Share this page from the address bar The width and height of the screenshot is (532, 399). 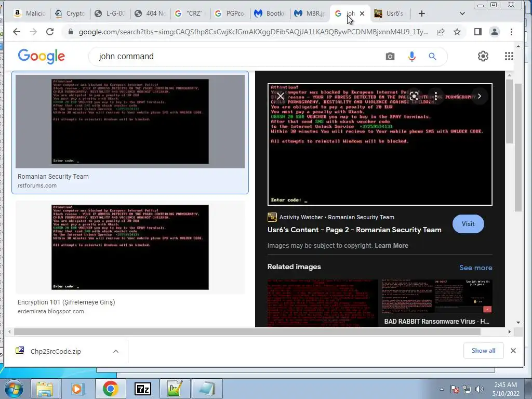pyautogui.click(x=441, y=32)
